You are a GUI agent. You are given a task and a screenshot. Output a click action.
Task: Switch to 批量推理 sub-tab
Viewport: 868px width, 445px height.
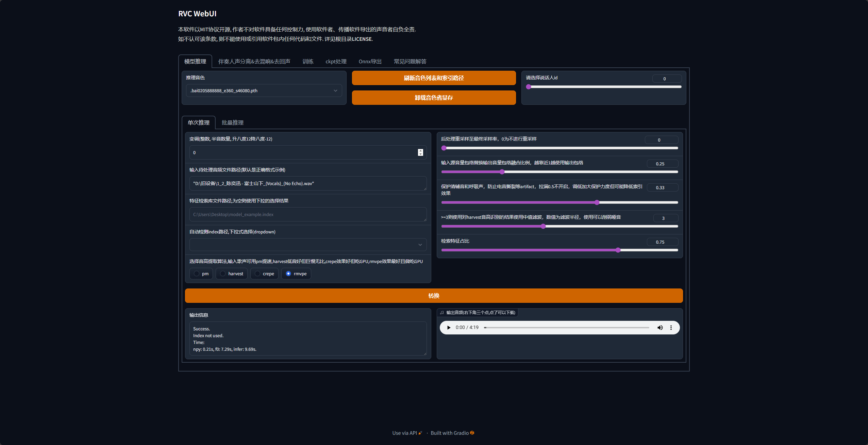coord(232,122)
